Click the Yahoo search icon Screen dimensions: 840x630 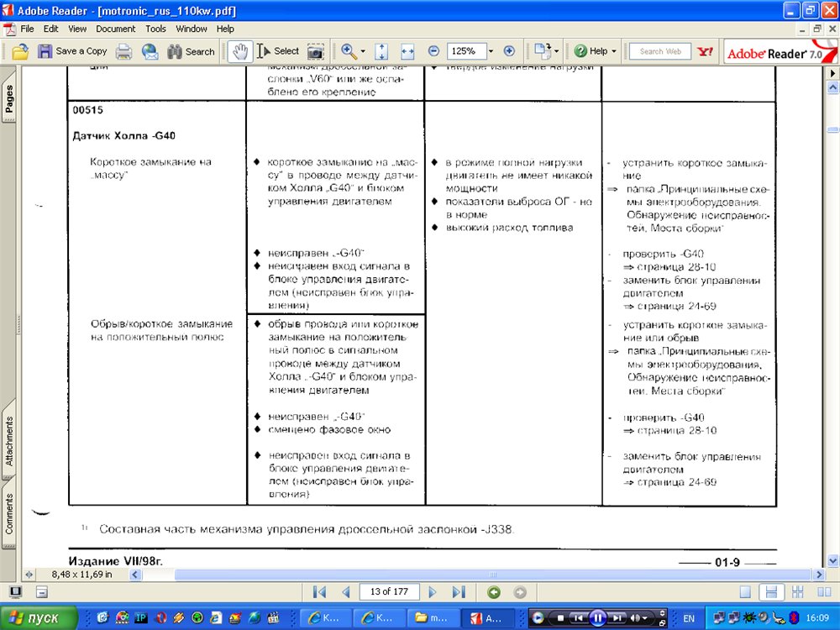(x=705, y=51)
